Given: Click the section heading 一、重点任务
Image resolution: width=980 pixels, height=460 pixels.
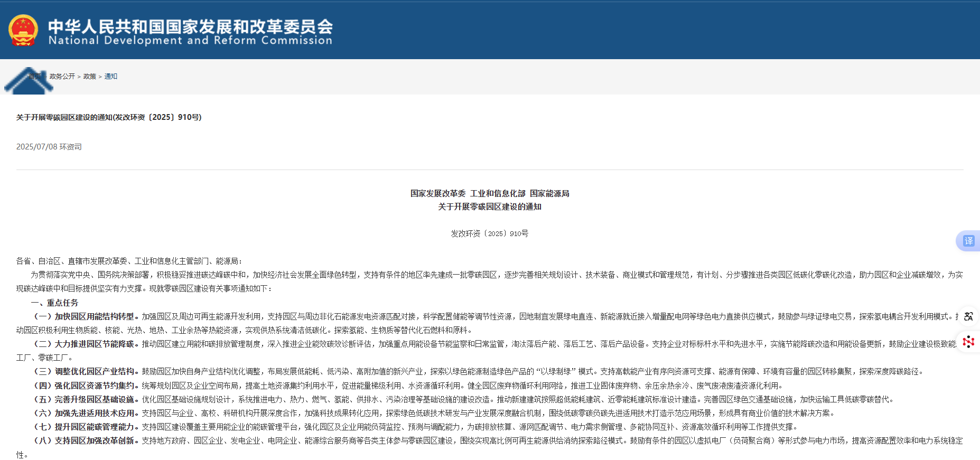Looking at the screenshot, I should pyautogui.click(x=54, y=303).
